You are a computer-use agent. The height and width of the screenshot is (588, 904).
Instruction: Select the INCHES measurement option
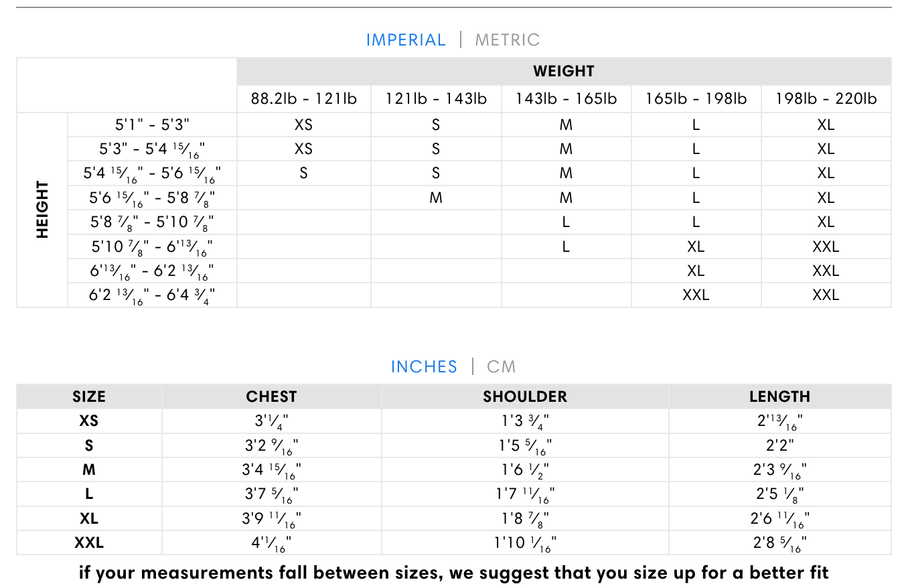[424, 367]
